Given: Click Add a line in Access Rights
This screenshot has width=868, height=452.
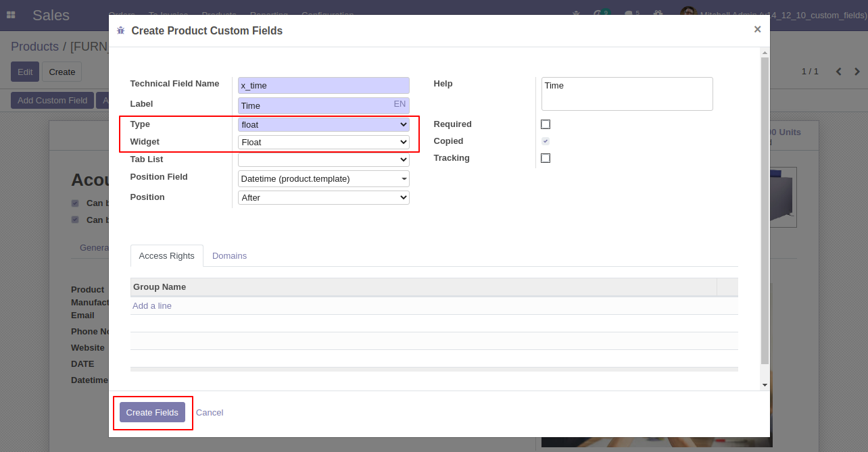Looking at the screenshot, I should click(x=152, y=306).
